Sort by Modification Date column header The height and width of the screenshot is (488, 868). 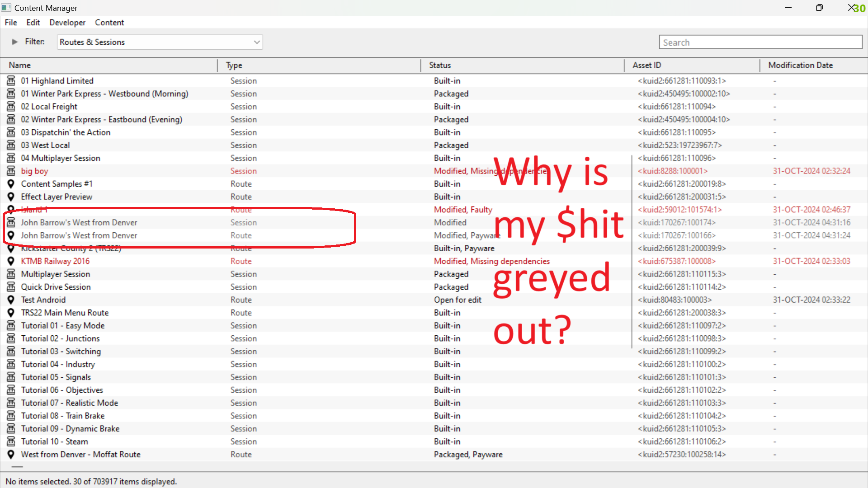[800, 65]
